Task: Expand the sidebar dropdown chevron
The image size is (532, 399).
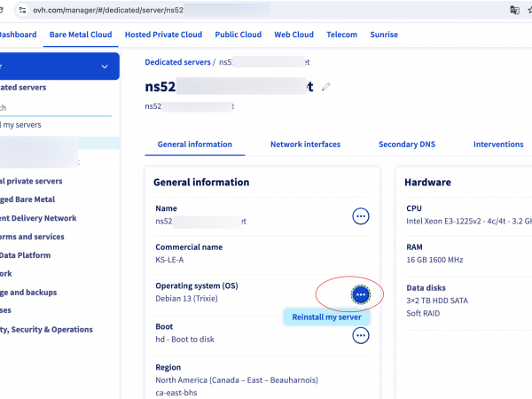Action: (x=105, y=66)
